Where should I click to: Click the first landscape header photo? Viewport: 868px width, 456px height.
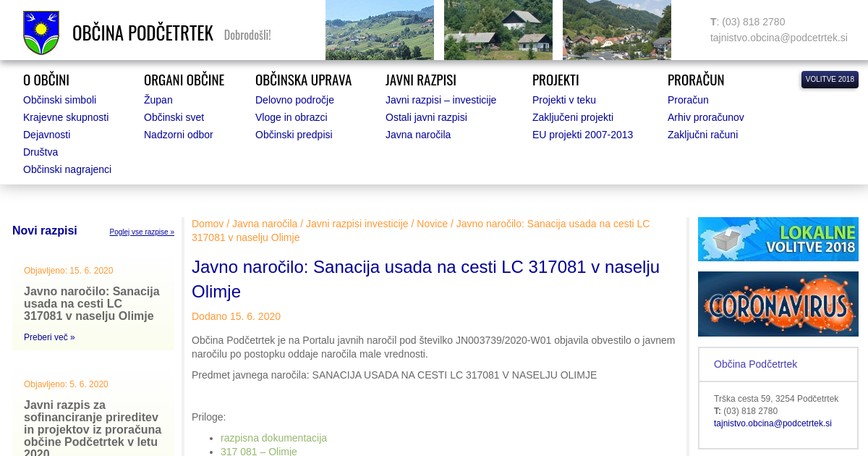pos(379,30)
